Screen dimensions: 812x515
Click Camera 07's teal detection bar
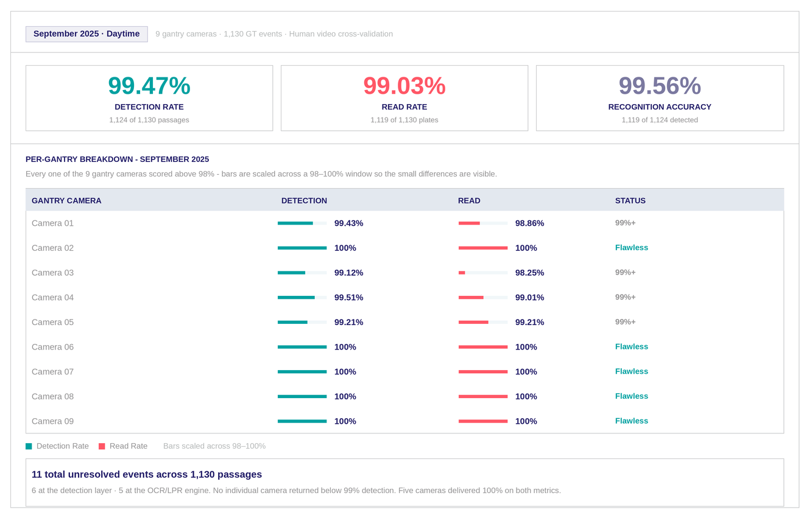click(x=302, y=372)
